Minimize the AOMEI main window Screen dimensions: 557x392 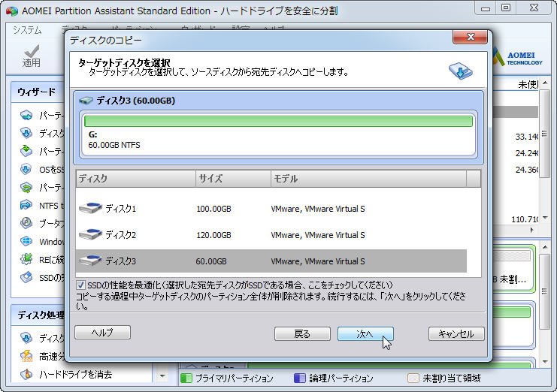(x=486, y=8)
